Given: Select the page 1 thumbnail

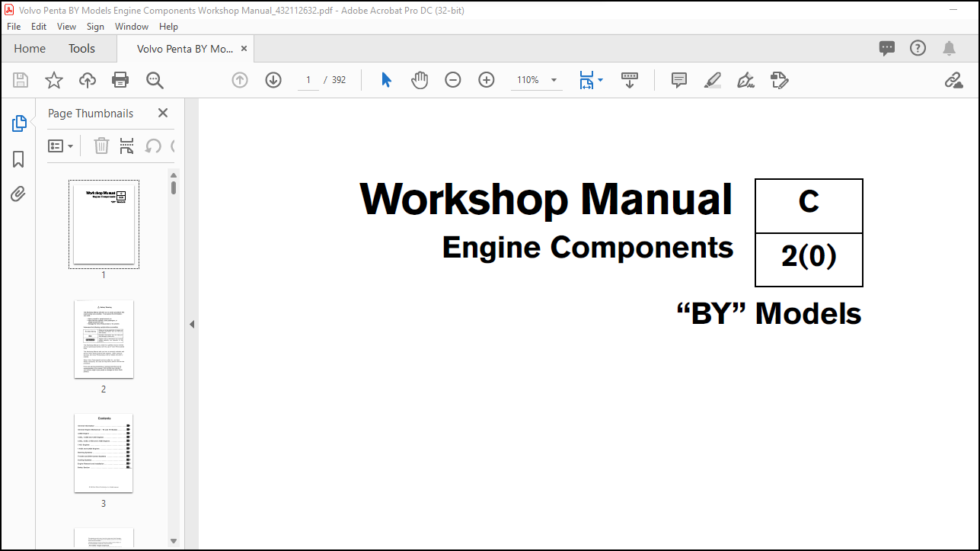Looking at the screenshot, I should pyautogui.click(x=104, y=224).
